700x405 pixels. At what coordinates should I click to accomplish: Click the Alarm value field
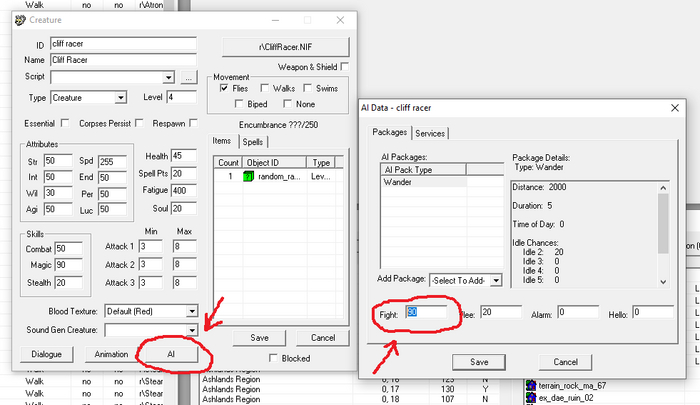[578, 312]
